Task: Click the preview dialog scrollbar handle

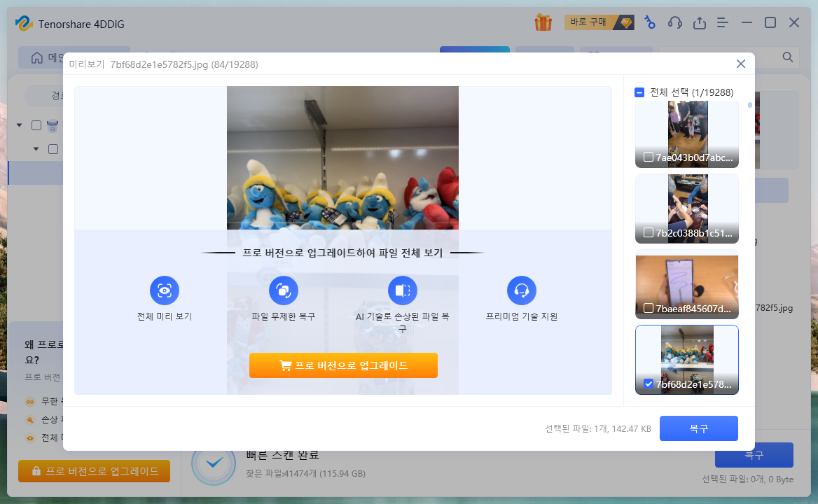Action: point(749,105)
